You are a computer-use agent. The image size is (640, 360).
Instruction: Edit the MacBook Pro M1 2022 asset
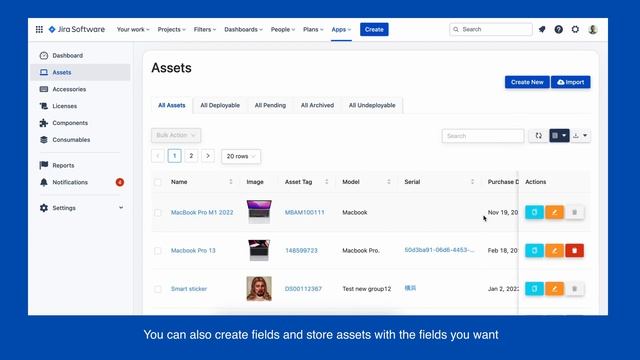click(x=554, y=212)
